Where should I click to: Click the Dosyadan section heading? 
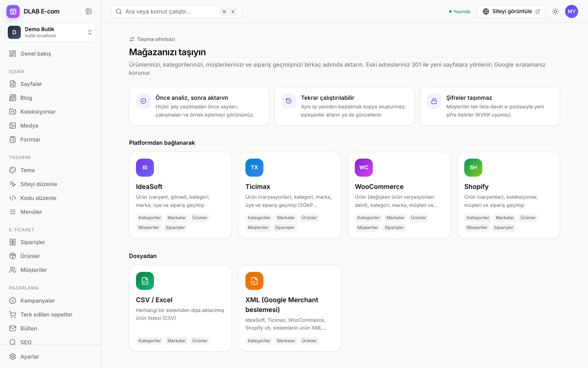143,256
